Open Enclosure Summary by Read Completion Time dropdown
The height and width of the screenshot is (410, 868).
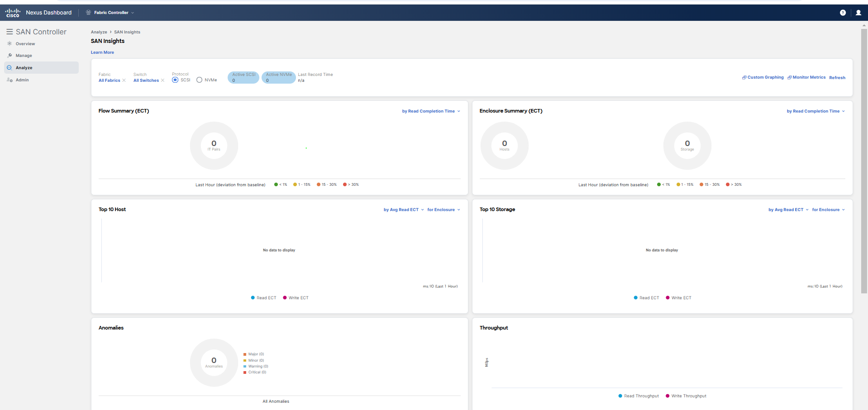[816, 111]
